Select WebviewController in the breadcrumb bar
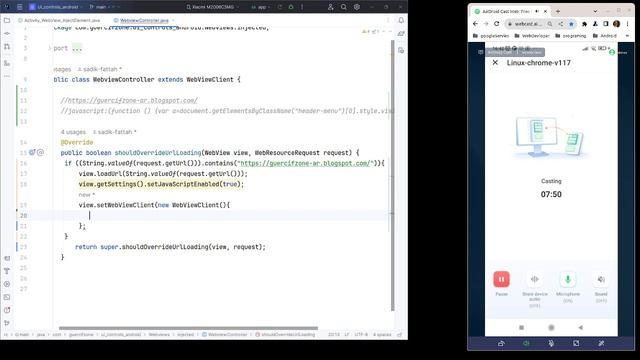Screen dimensions: 640x360 point(225,335)
